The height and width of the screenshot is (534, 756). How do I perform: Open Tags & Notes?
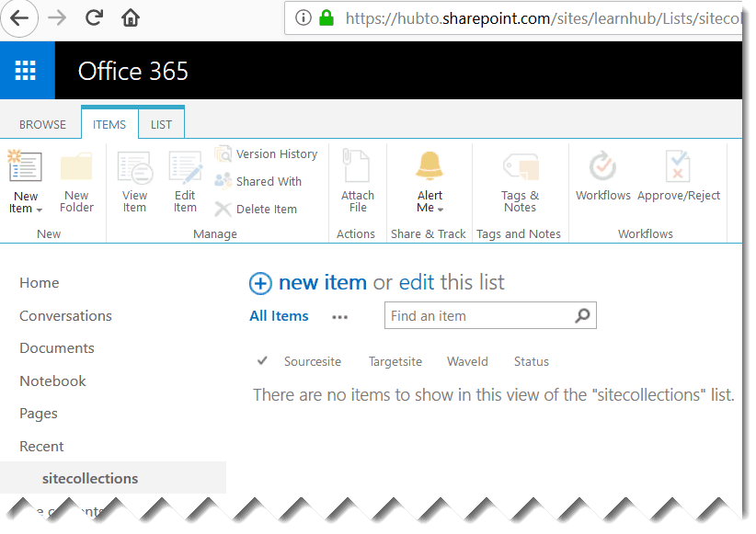(519, 179)
